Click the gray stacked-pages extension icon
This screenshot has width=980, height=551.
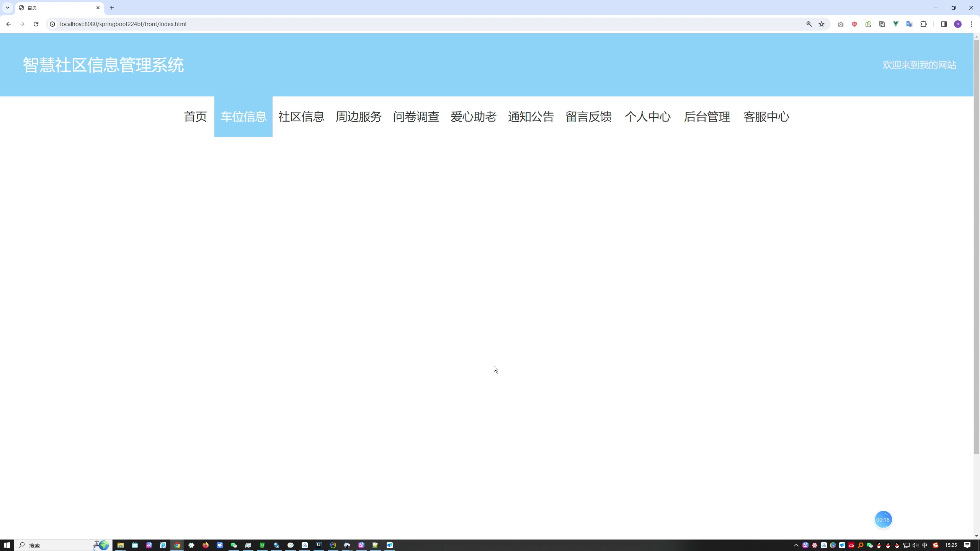click(882, 24)
